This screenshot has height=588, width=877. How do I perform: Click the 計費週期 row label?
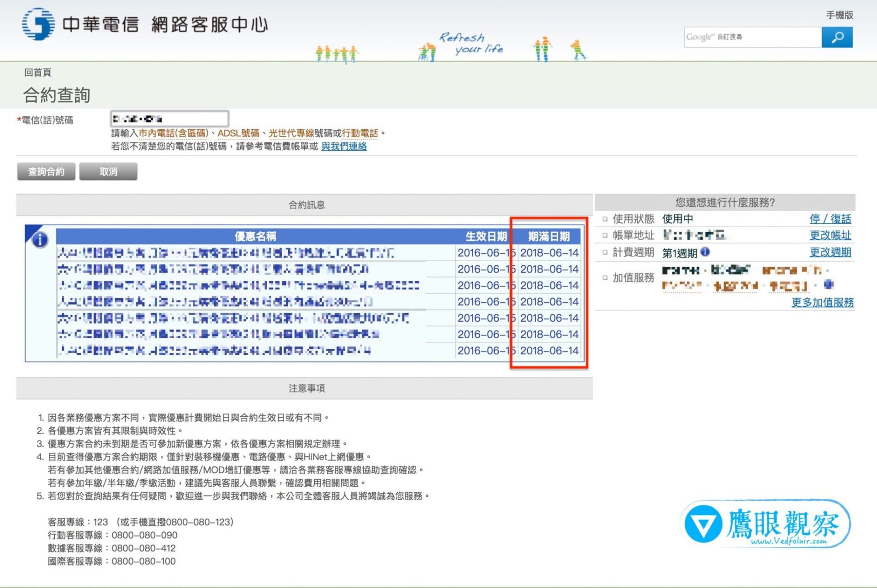(x=633, y=252)
